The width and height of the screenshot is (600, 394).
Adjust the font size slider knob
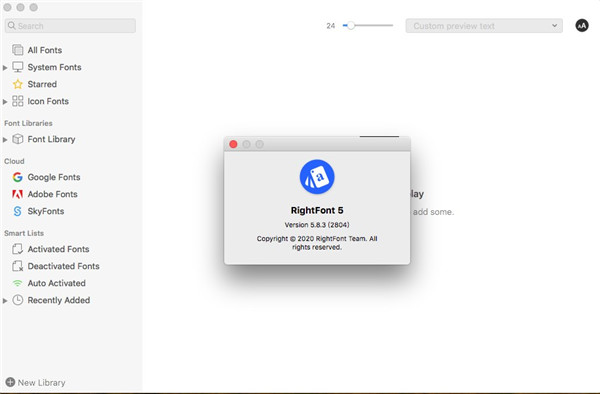coord(351,26)
